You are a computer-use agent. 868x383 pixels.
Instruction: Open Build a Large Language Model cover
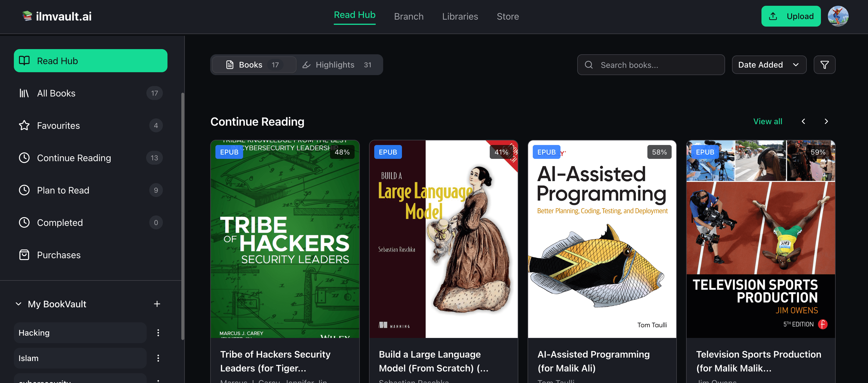444,239
